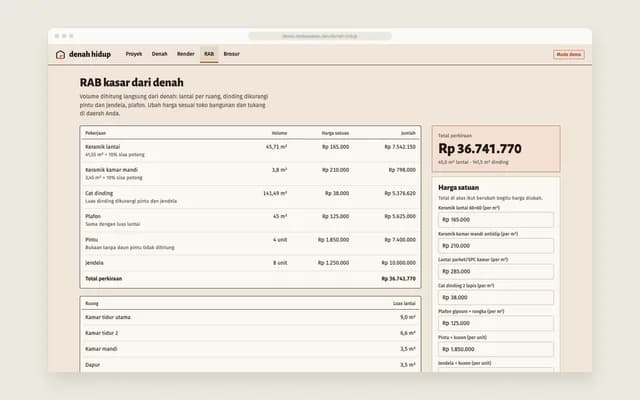Select the Plafon row label
This screenshot has height=400, width=640.
(x=93, y=216)
